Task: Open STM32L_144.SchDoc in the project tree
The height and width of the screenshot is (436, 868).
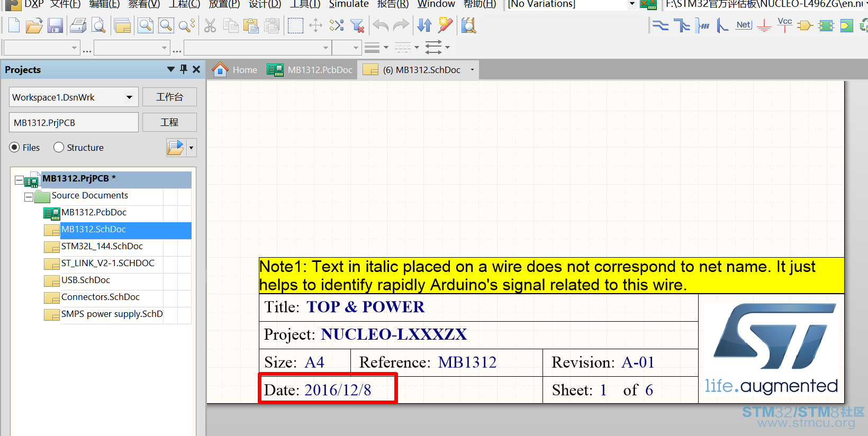Action: (x=102, y=246)
